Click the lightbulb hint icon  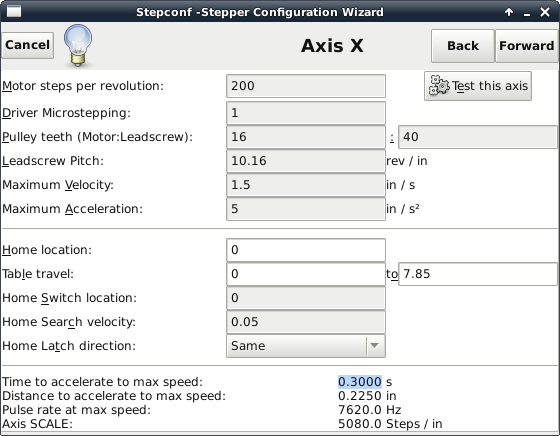pyautogui.click(x=78, y=45)
